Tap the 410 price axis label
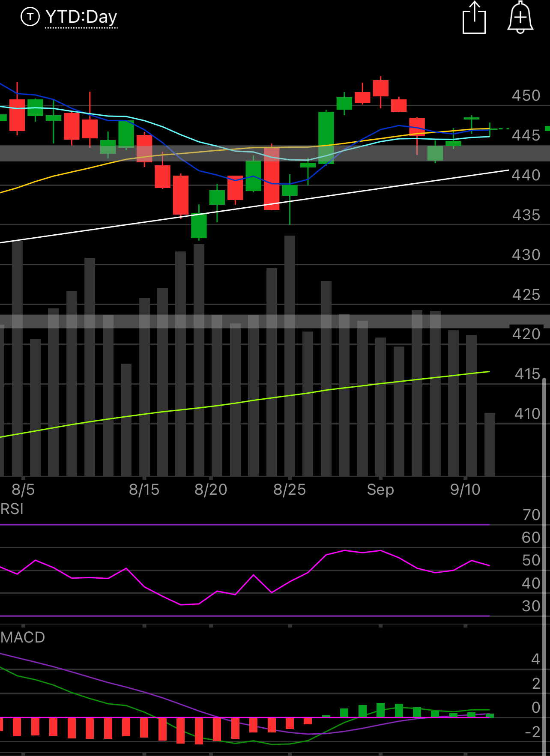Image resolution: width=550 pixels, height=756 pixels. point(527,414)
